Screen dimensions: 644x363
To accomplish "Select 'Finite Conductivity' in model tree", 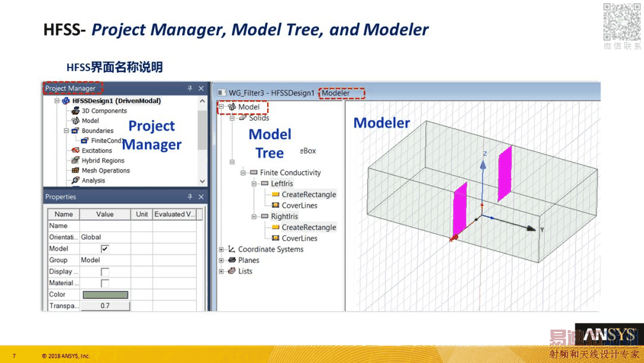I will coord(290,173).
